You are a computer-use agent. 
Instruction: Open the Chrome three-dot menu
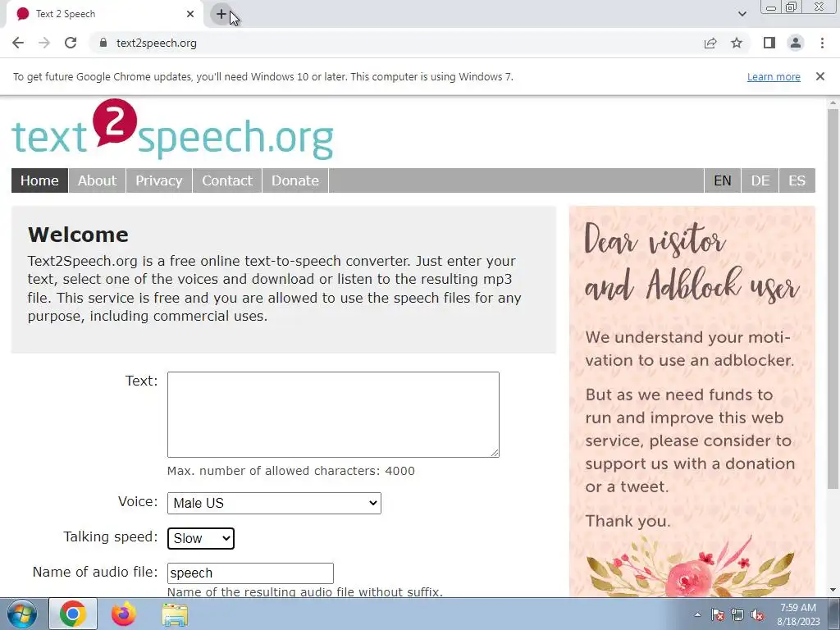pyautogui.click(x=822, y=43)
